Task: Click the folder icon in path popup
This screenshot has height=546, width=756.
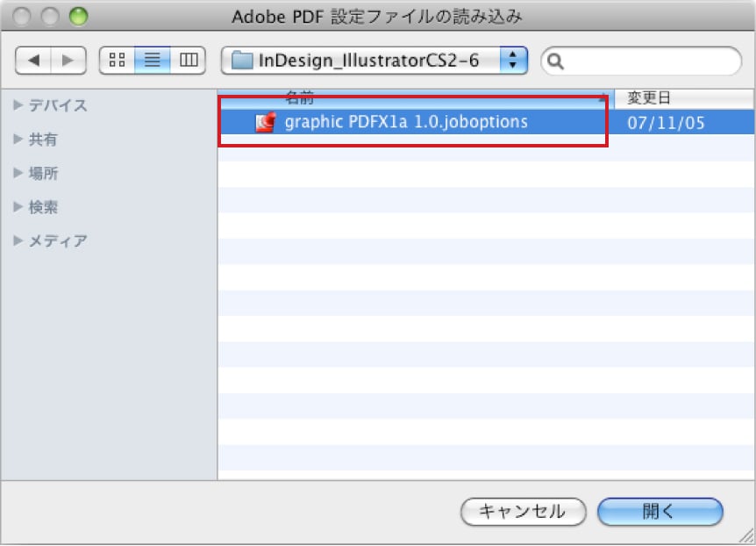Action: click(x=241, y=60)
